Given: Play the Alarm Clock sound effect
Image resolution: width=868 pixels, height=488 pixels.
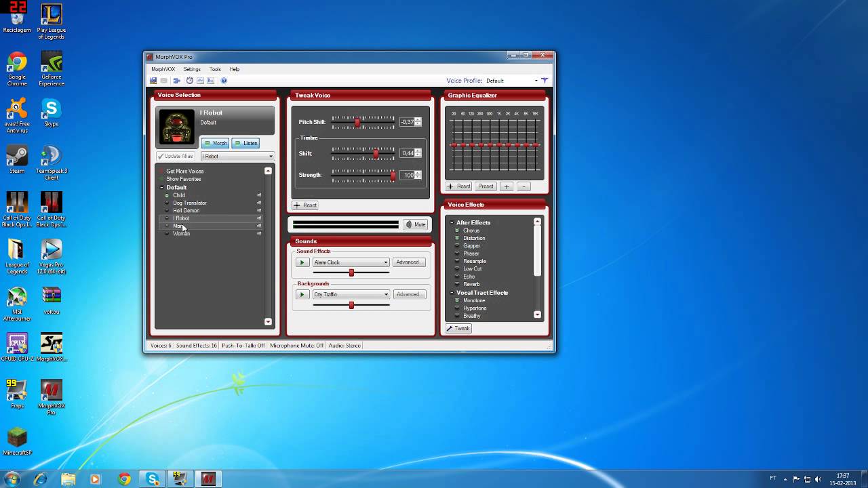Looking at the screenshot, I should click(302, 262).
